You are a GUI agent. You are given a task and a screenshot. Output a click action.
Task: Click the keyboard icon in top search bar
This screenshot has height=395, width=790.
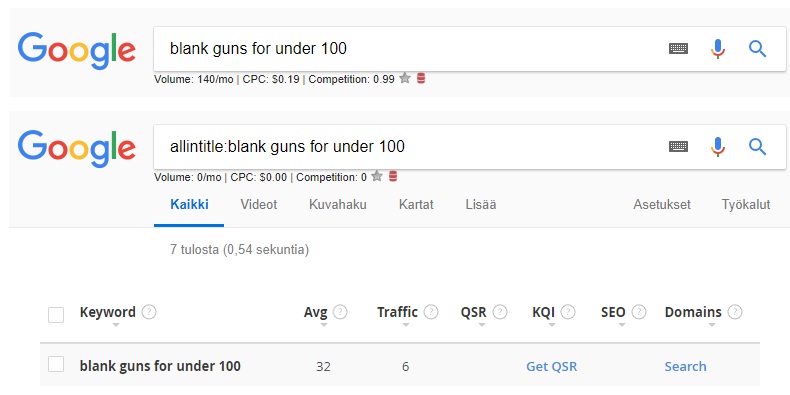678,49
